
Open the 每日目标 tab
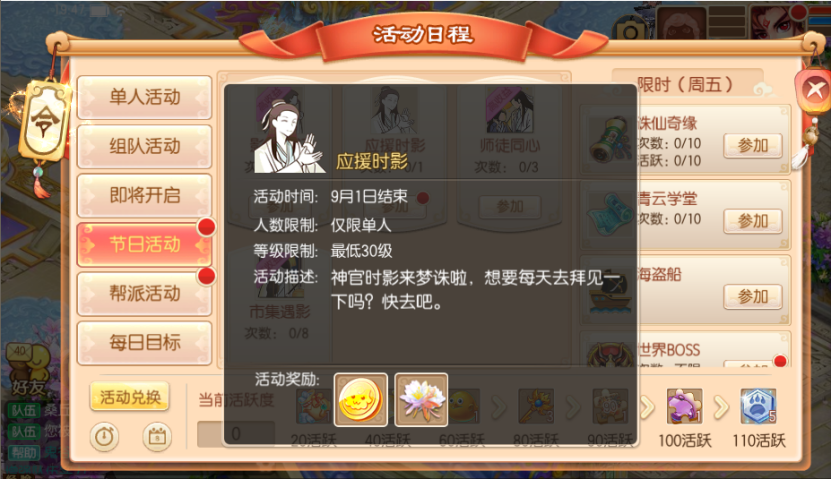point(144,343)
